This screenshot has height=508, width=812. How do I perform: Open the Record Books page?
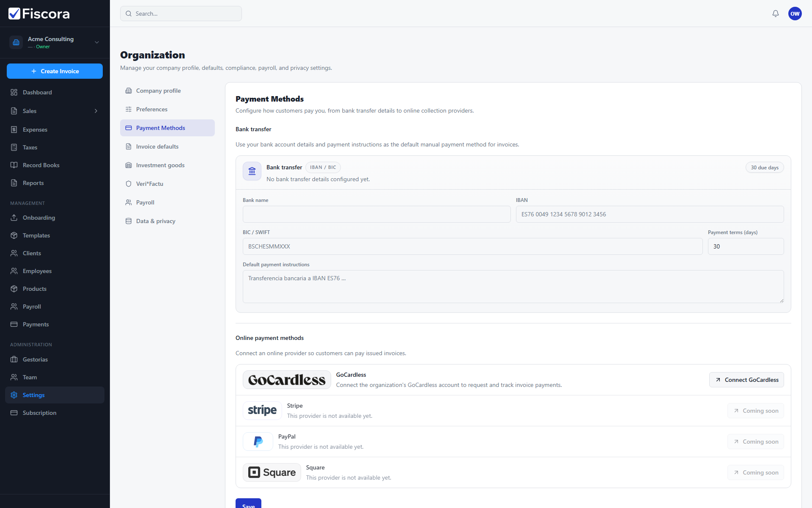[x=55, y=165]
